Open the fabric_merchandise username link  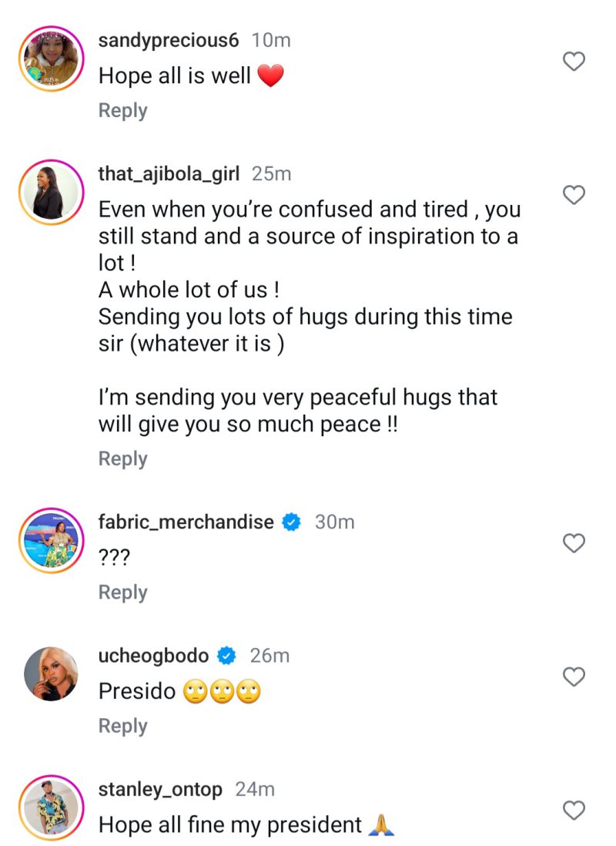pyautogui.click(x=186, y=522)
